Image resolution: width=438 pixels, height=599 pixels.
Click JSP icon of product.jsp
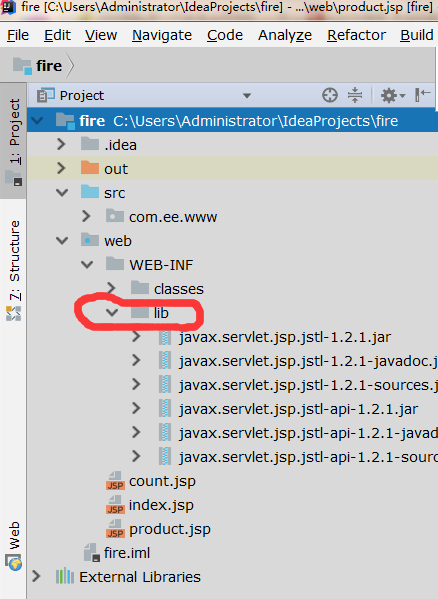pyautogui.click(x=115, y=529)
